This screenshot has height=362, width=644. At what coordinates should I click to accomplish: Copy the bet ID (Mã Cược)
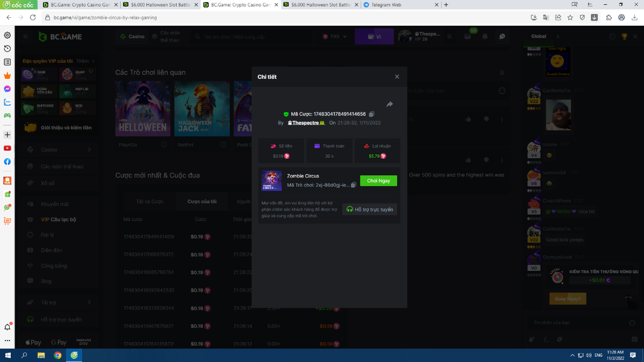(372, 114)
